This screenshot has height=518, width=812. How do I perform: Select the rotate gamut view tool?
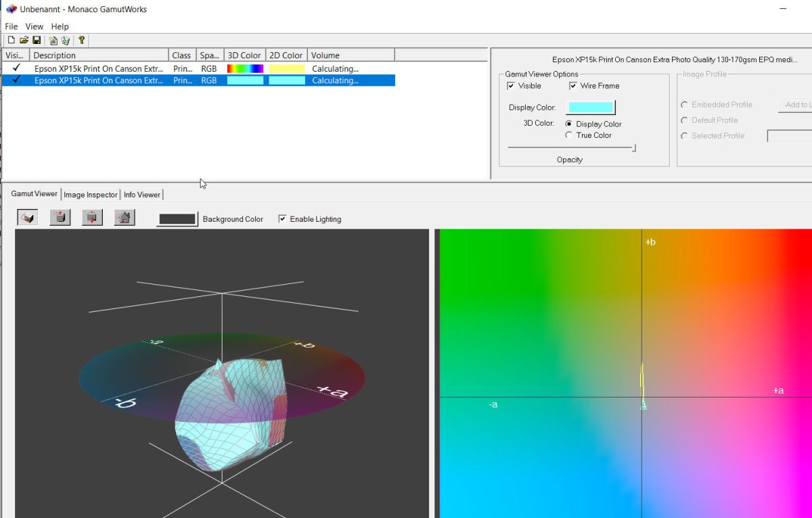(x=27, y=218)
